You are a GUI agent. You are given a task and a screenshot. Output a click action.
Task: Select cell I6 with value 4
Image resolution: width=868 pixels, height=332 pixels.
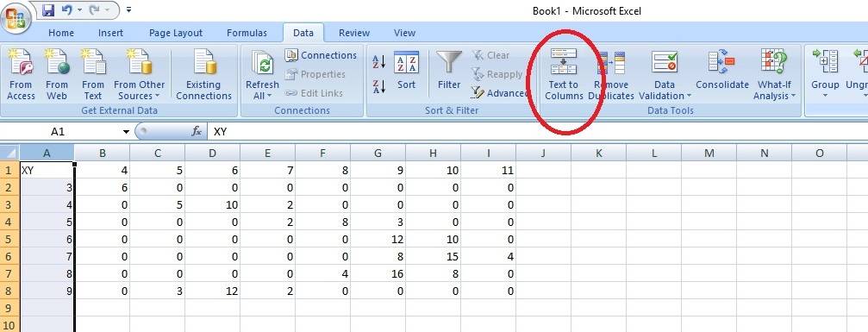[488, 256]
